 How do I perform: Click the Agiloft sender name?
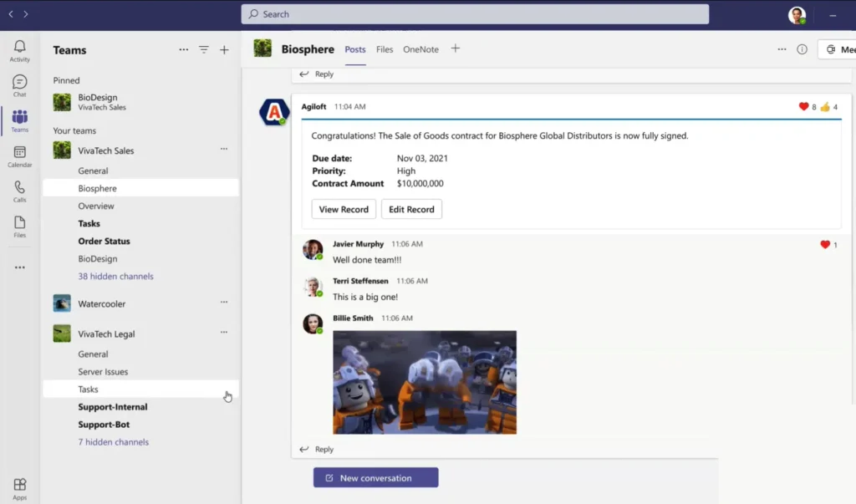(x=313, y=106)
